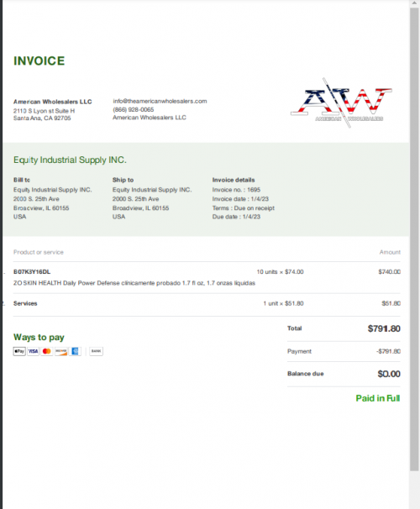The image size is (420, 509).
Task: Click the Visa card icon
Action: pyautogui.click(x=33, y=351)
